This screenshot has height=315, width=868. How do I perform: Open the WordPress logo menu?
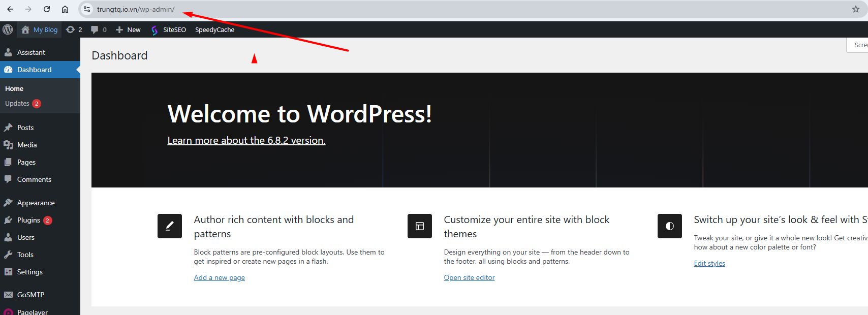click(x=8, y=29)
